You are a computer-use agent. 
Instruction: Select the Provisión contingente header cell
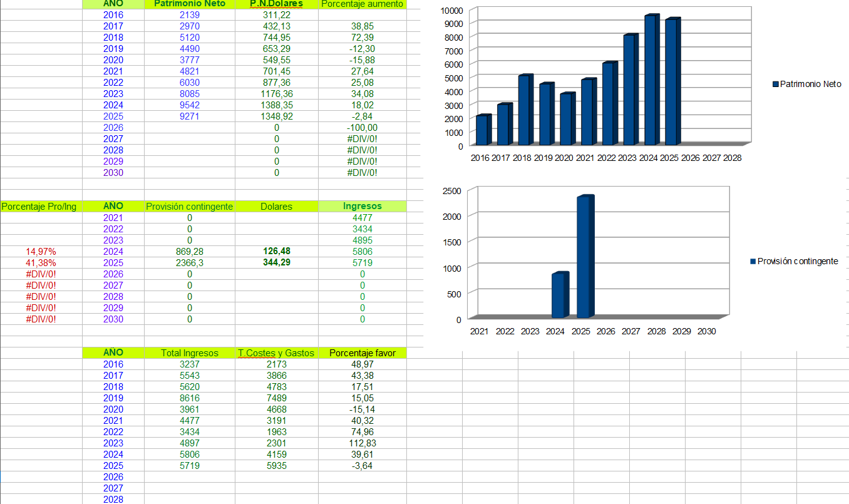[x=190, y=207]
